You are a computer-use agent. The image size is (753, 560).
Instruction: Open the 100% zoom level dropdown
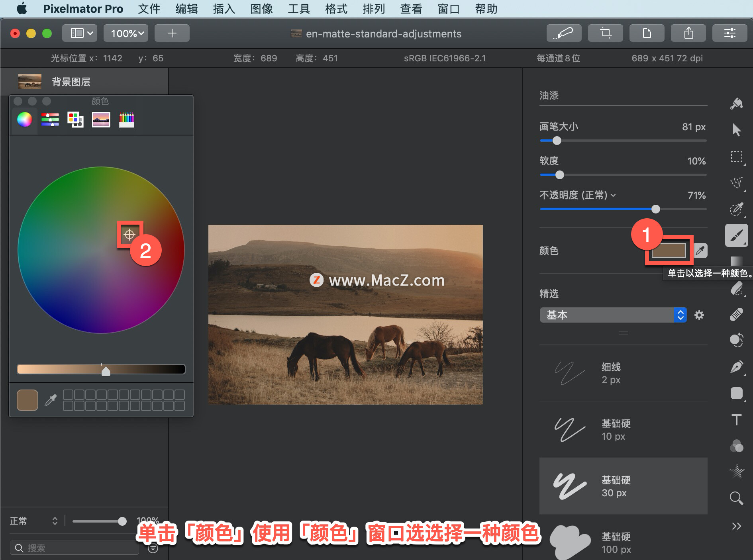pos(126,33)
